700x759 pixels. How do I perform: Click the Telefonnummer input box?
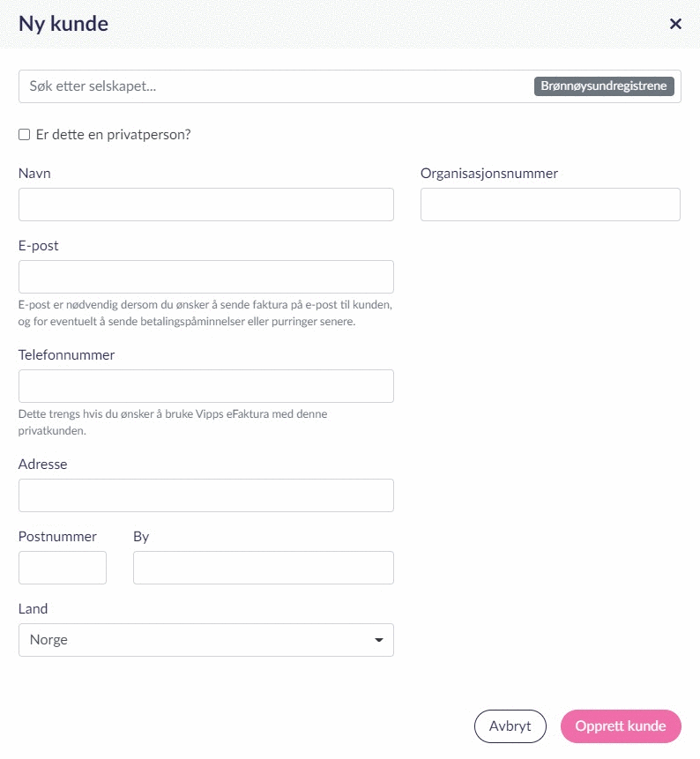click(205, 386)
